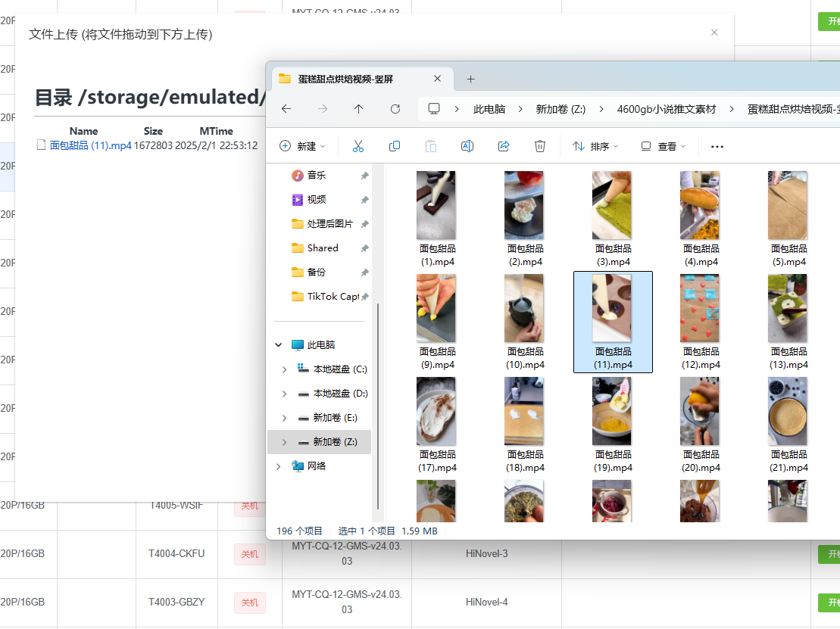Screen dimensions: 840x629
Task: Click the Rename icon in Explorer toolbar
Action: click(x=467, y=146)
